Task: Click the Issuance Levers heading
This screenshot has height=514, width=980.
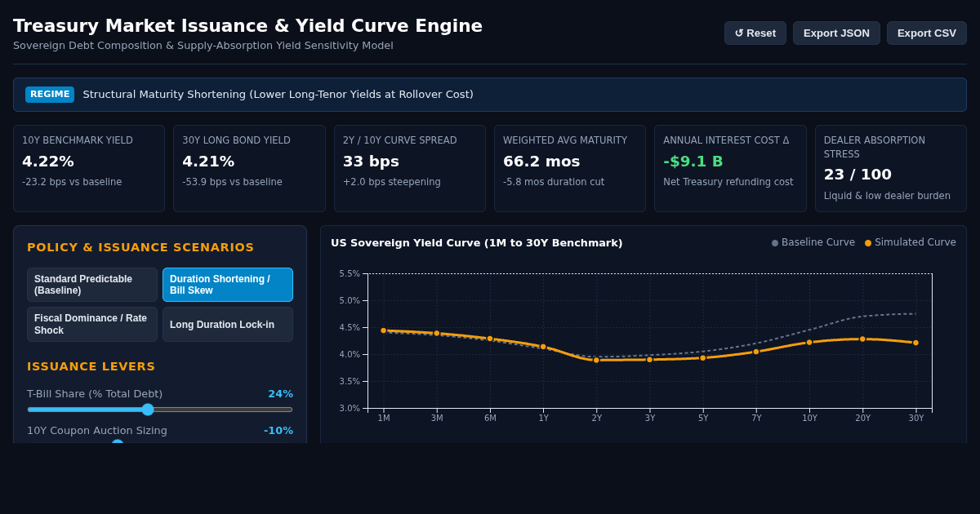Action: coord(91,366)
